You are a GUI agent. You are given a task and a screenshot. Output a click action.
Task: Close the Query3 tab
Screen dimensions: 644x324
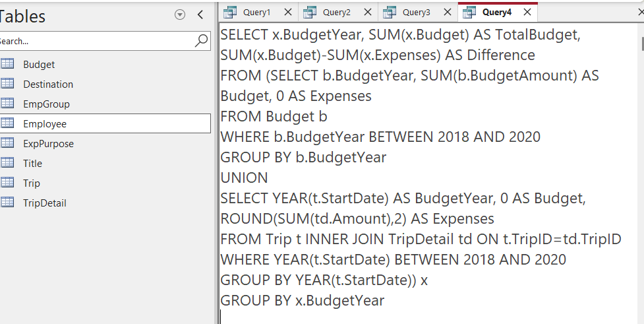[448, 12]
